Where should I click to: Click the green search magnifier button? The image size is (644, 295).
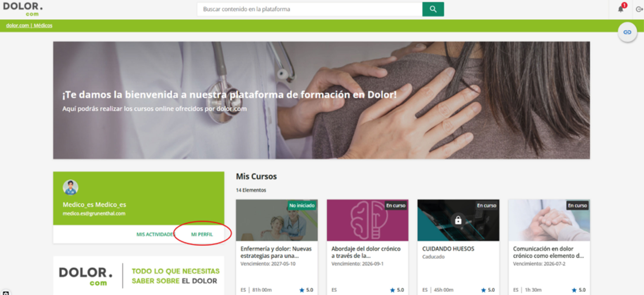(x=433, y=9)
